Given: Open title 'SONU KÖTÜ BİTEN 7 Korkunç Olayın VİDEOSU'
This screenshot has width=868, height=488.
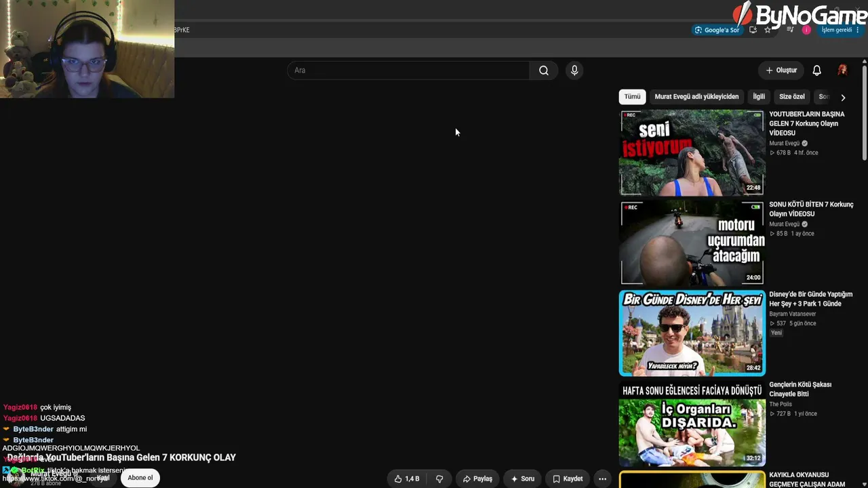Looking at the screenshot, I should pos(811,209).
